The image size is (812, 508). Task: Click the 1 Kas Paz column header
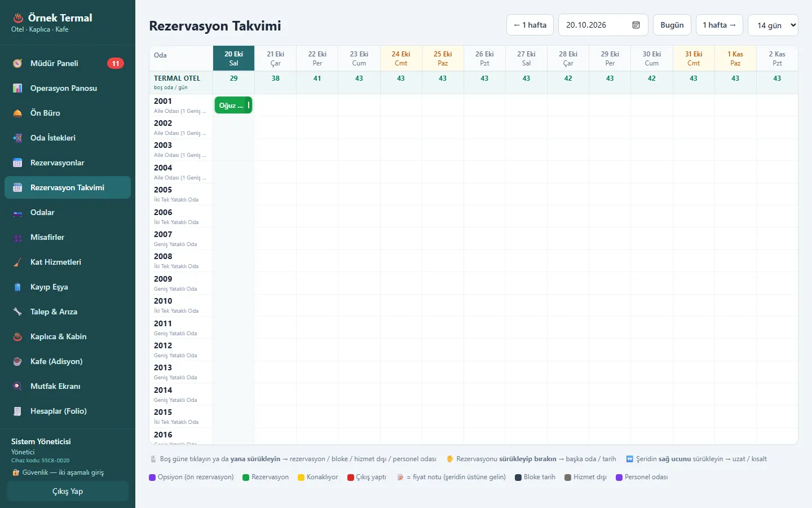735,59
